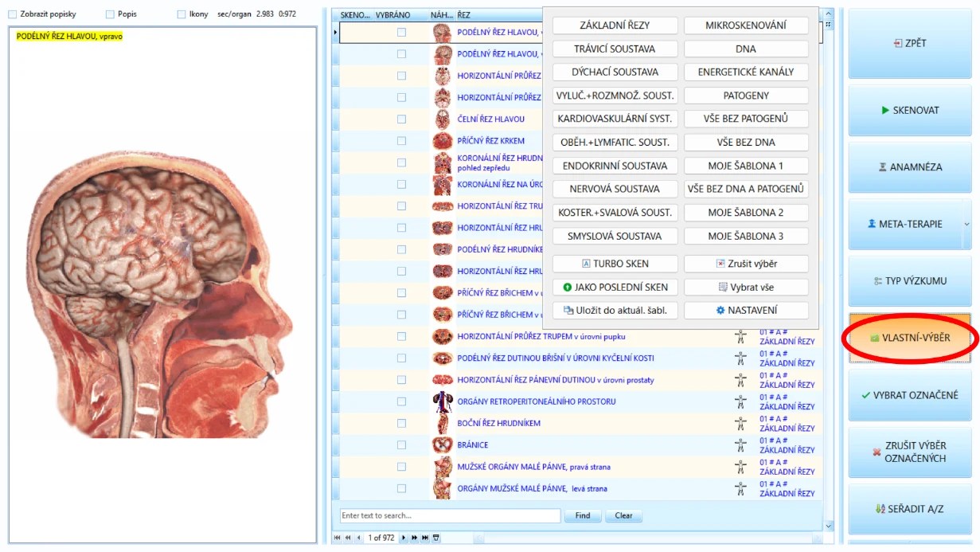Click the VYBRAT OZNAČENÉ button

pos(910,395)
